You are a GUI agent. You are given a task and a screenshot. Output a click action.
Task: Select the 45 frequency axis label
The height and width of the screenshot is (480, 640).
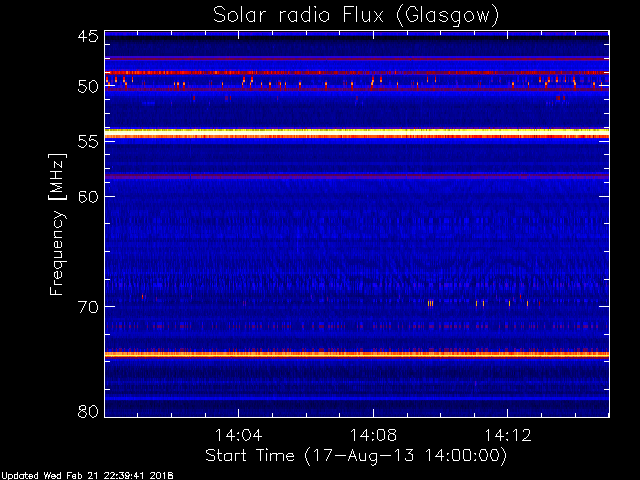pyautogui.click(x=88, y=36)
